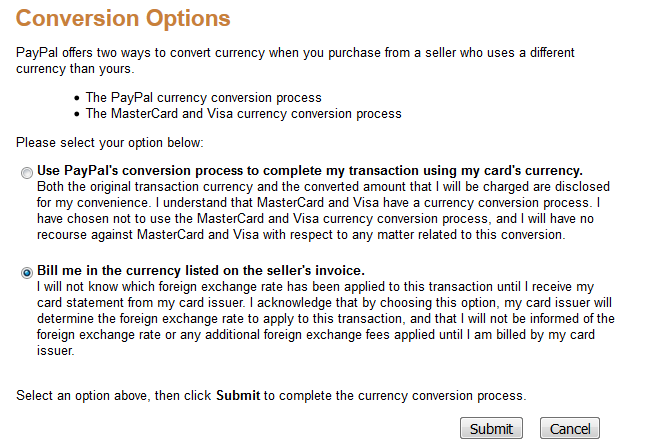
Task: Click the "Both the original transaction currency" sentence
Action: pos(300,187)
